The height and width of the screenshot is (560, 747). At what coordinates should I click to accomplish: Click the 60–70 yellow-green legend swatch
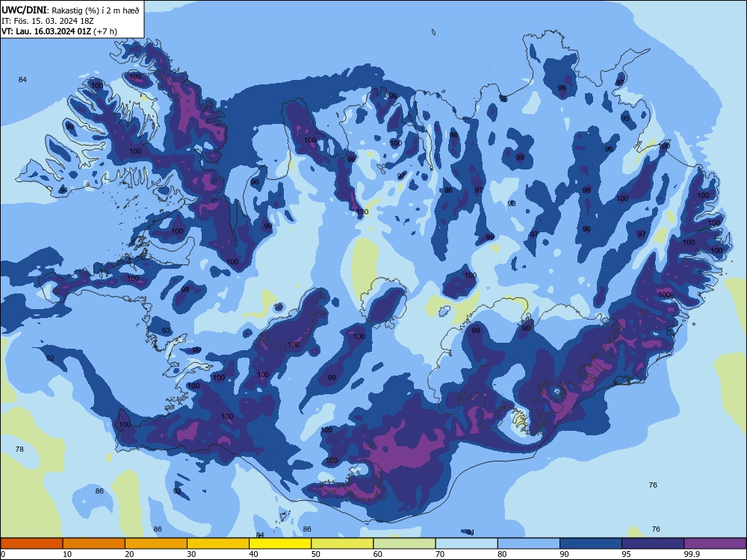coord(404,544)
